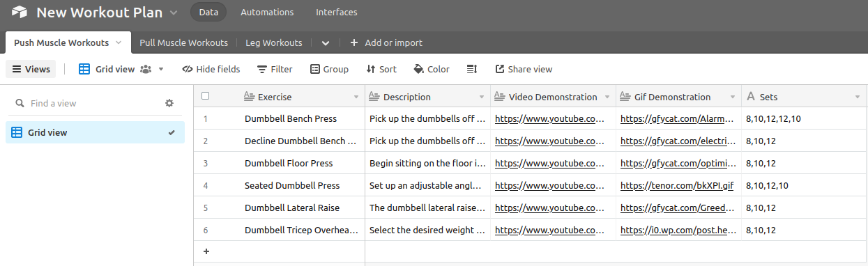
Task: Click the plus to add a new row
Action: coord(206,251)
